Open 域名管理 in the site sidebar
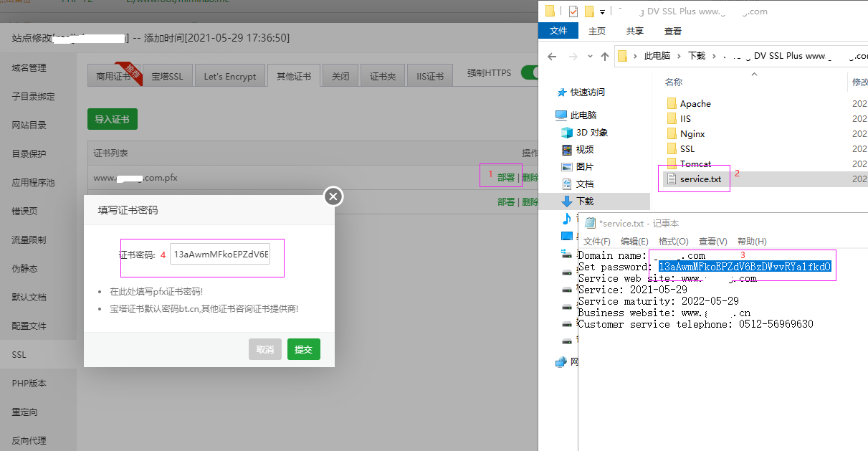 (29, 67)
